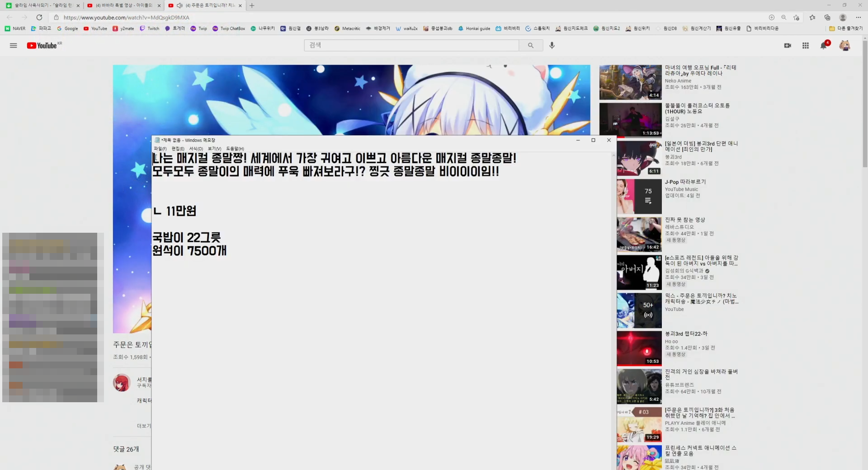Maximize the Notepad window
The width and height of the screenshot is (868, 470).
coord(593,140)
